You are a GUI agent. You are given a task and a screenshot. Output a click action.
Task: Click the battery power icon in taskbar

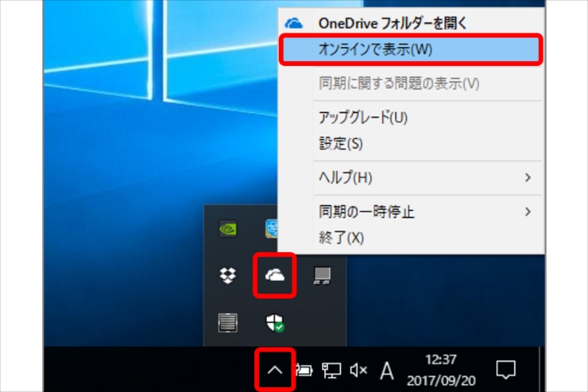pyautogui.click(x=304, y=371)
